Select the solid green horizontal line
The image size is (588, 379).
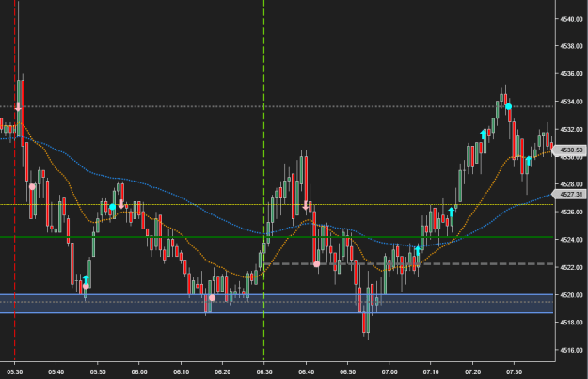click(x=277, y=237)
